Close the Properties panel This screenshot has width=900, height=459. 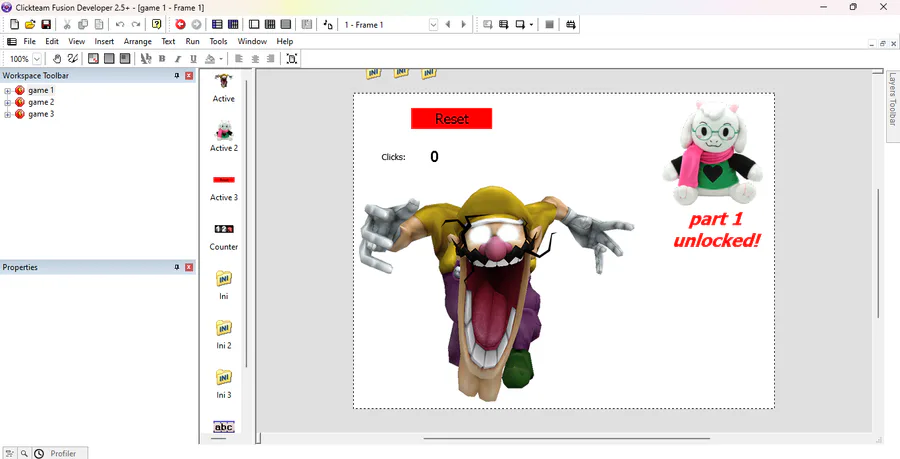click(x=188, y=267)
